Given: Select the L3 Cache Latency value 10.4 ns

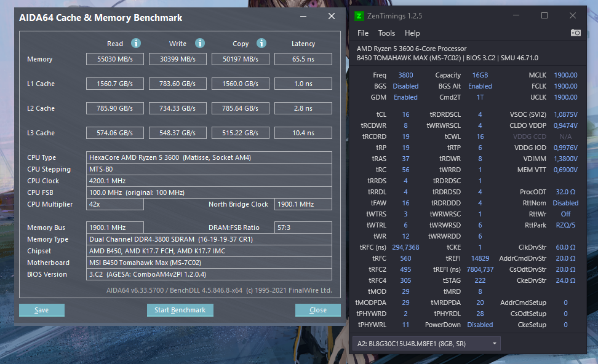Looking at the screenshot, I should pyautogui.click(x=303, y=133).
